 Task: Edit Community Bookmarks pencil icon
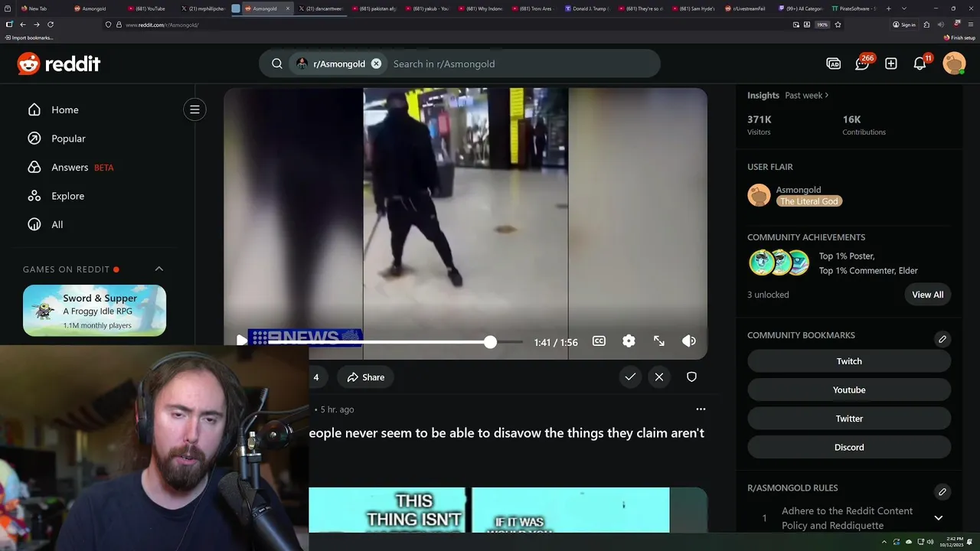click(942, 339)
